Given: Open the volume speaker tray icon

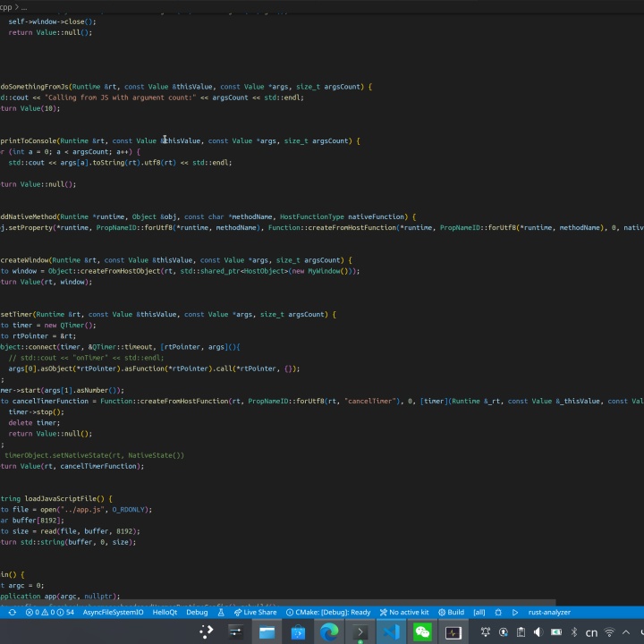Looking at the screenshot, I should (538, 632).
